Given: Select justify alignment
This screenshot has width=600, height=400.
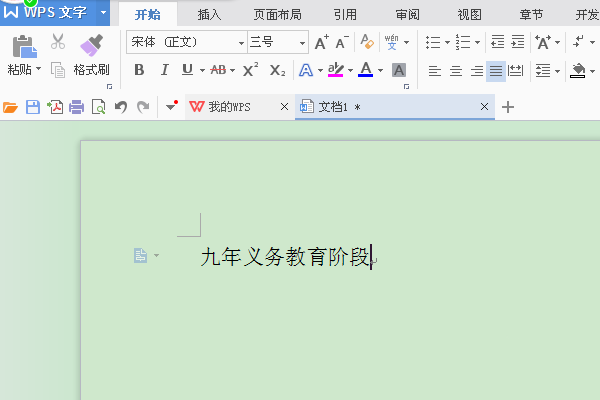Looking at the screenshot, I should pos(496,71).
